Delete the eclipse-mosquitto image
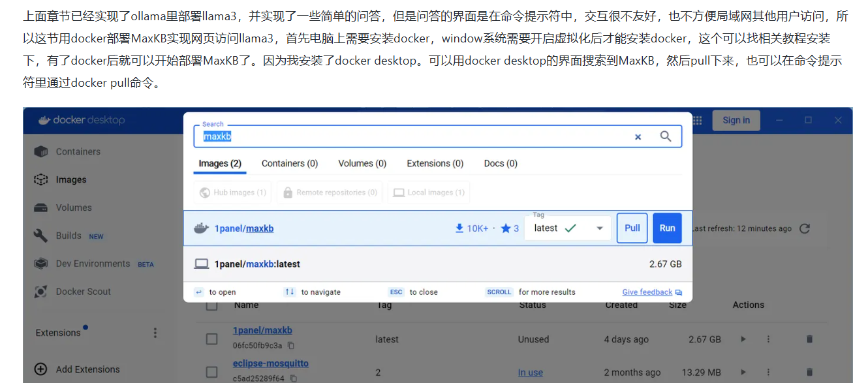This screenshot has width=868, height=383. (x=810, y=372)
